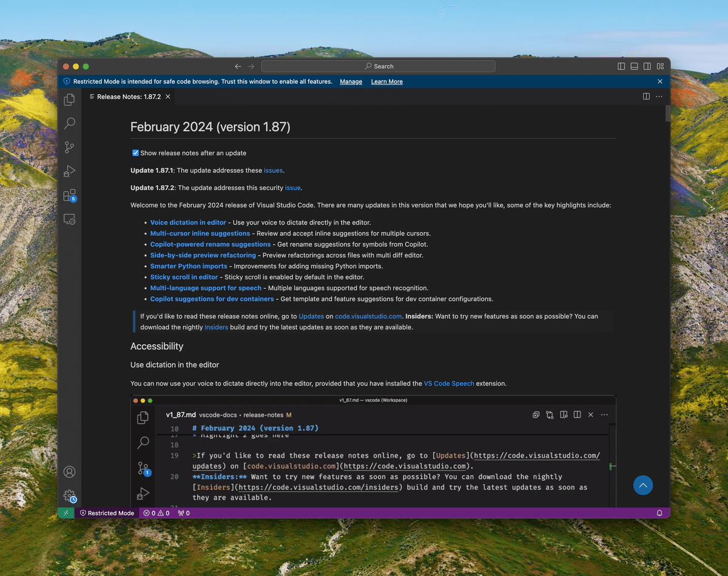The image size is (728, 576).
Task: Open the Accounts menu icon
Action: pyautogui.click(x=70, y=472)
